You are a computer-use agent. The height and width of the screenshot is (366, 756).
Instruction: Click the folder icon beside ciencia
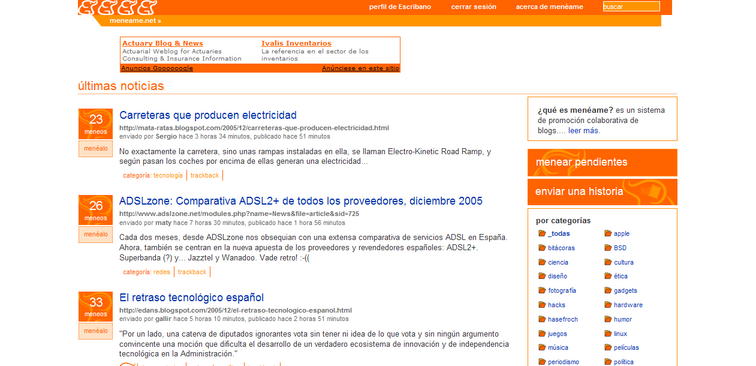point(542,262)
